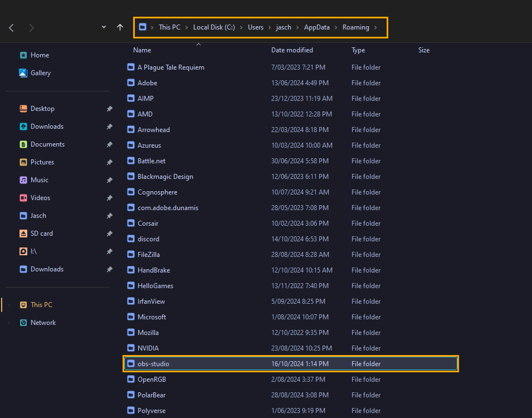This screenshot has width=532, height=418.
Task: Click the FileZilla folder icon
Action: [x=131, y=254]
